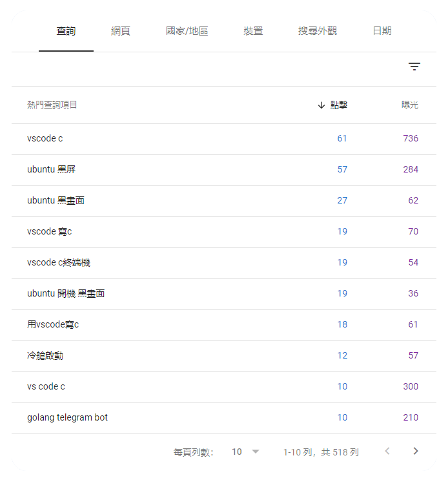Select the 查詢 tab

coord(66,31)
